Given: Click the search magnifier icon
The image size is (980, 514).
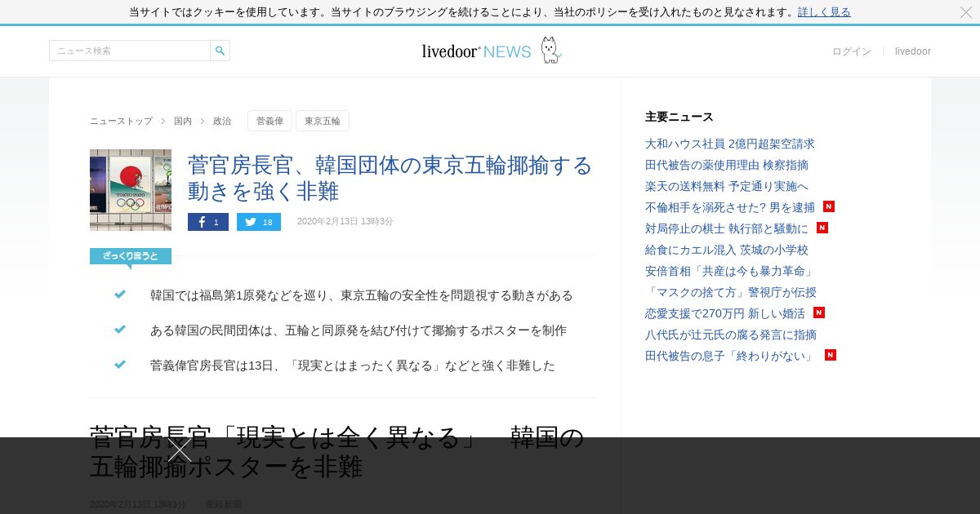Looking at the screenshot, I should 220,51.
